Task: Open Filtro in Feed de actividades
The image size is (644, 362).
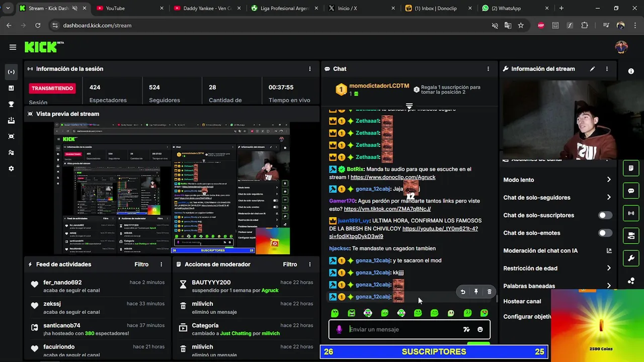Action: pyautogui.click(x=141, y=264)
